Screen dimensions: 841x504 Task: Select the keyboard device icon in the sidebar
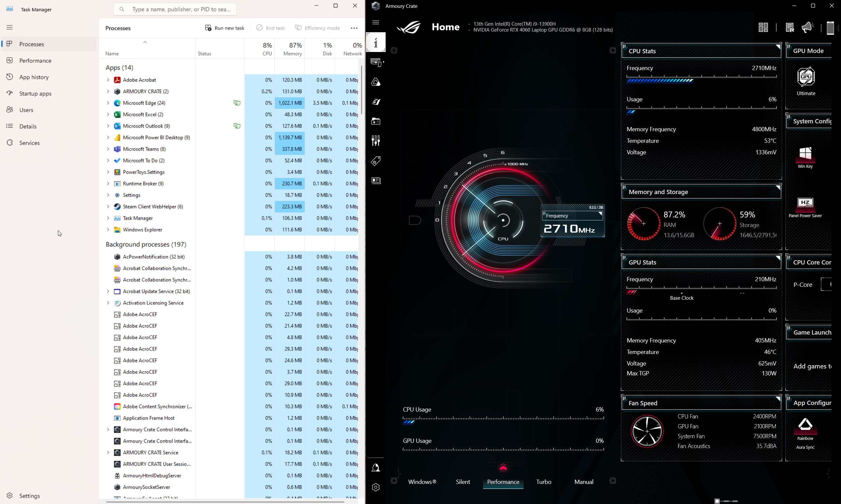coord(375,63)
